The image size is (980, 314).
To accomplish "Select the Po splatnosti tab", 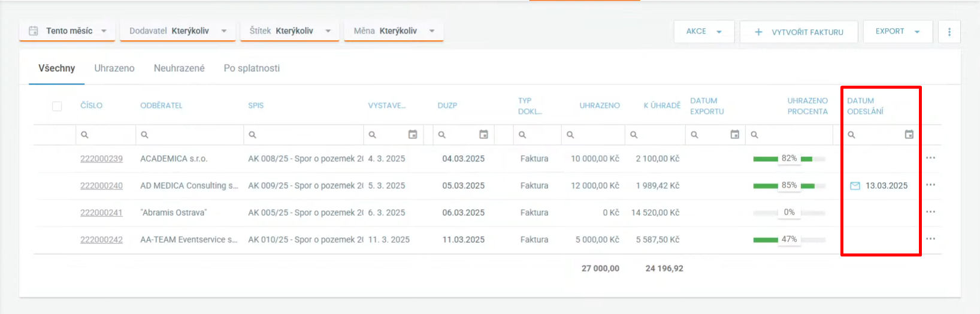I will 252,68.
